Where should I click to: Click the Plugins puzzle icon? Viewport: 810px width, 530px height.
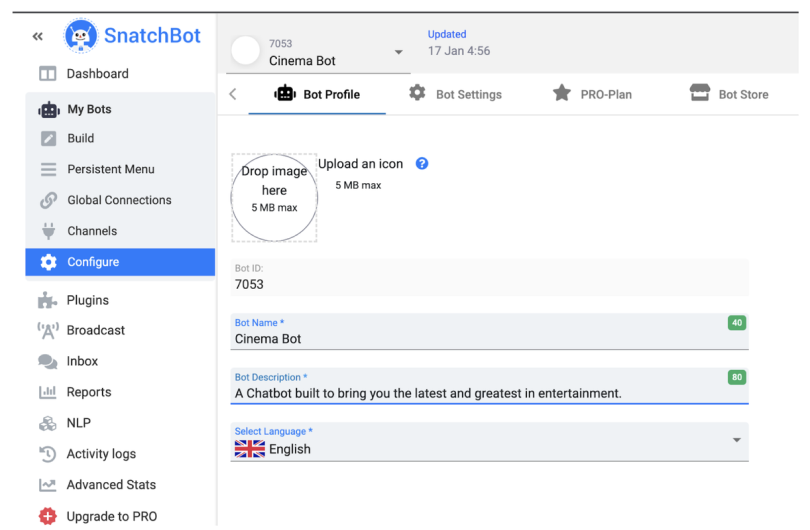coord(47,300)
